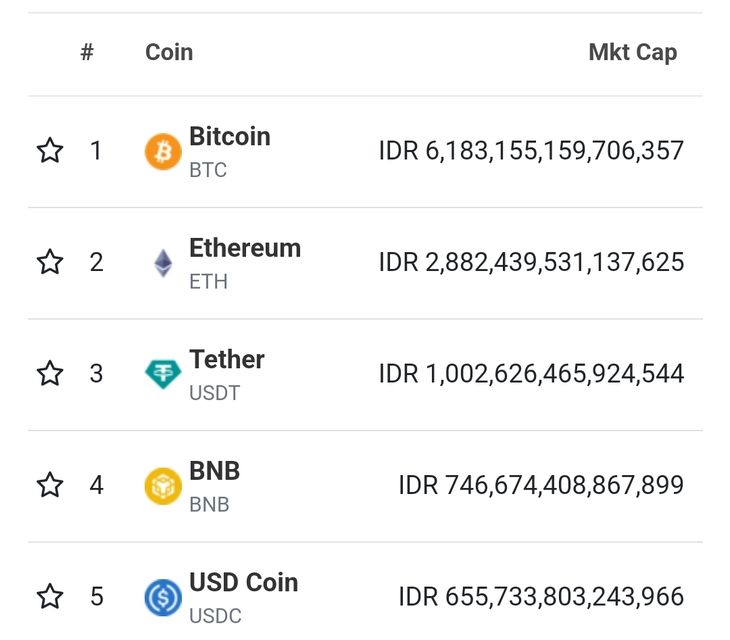
Task: Click Bitcoin's market cap value
Action: [x=531, y=151]
